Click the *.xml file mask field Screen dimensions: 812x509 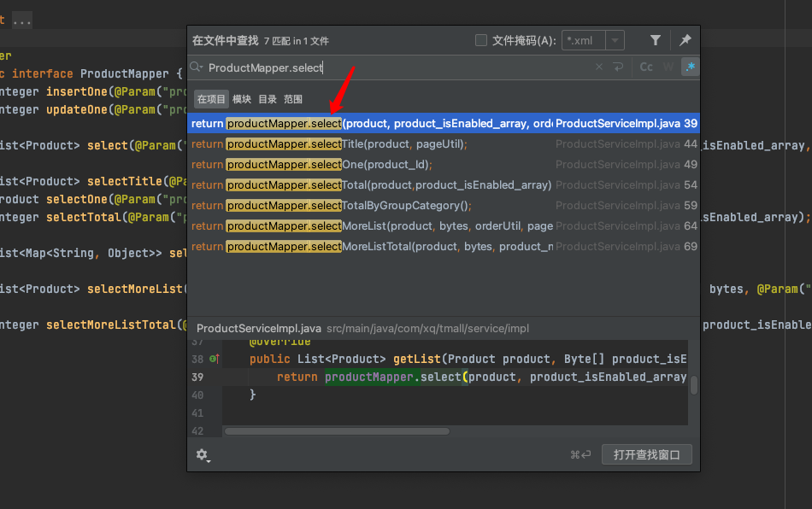(584, 40)
